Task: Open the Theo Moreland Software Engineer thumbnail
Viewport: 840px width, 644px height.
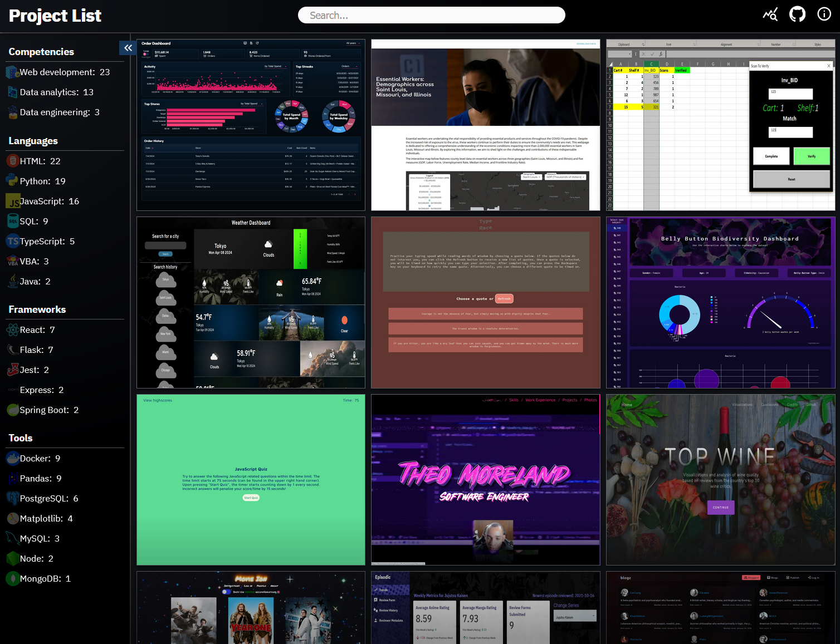Action: [x=486, y=480]
